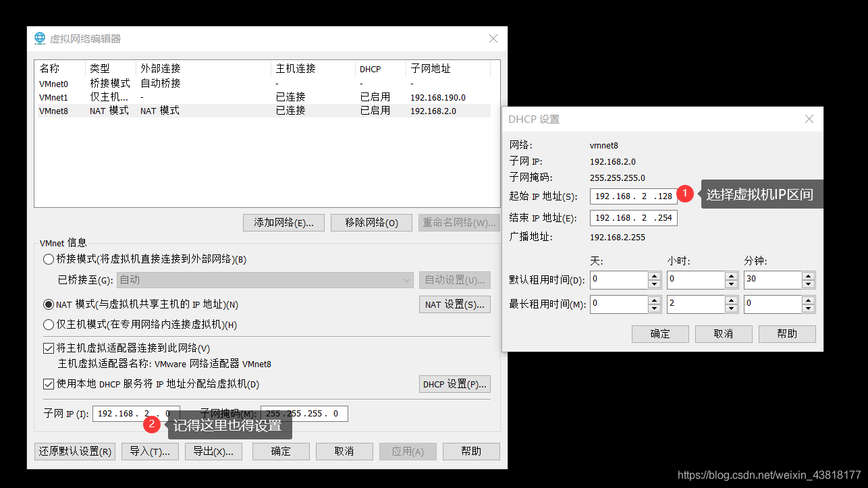Viewport: 868px width, 488px height.
Task: Click the 类型 column header
Action: pos(111,69)
